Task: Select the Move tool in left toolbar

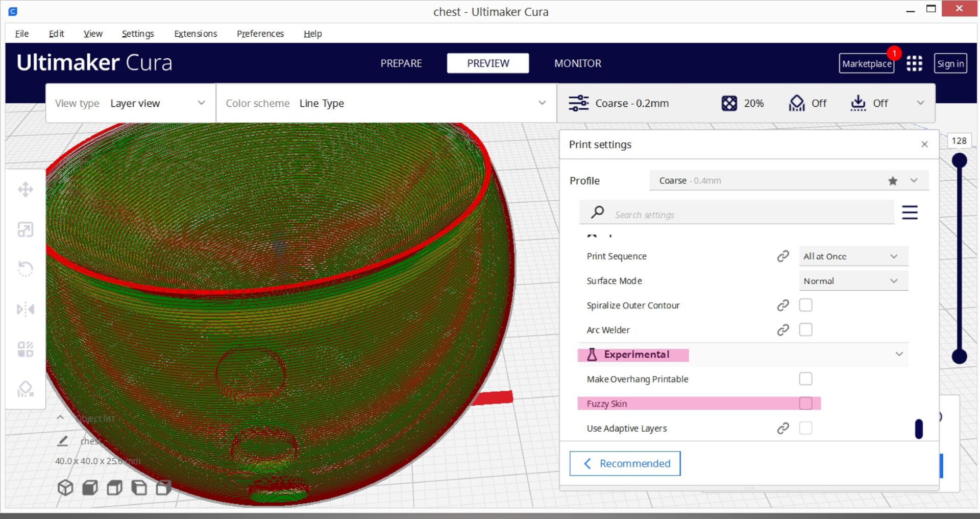Action: pyautogui.click(x=26, y=190)
